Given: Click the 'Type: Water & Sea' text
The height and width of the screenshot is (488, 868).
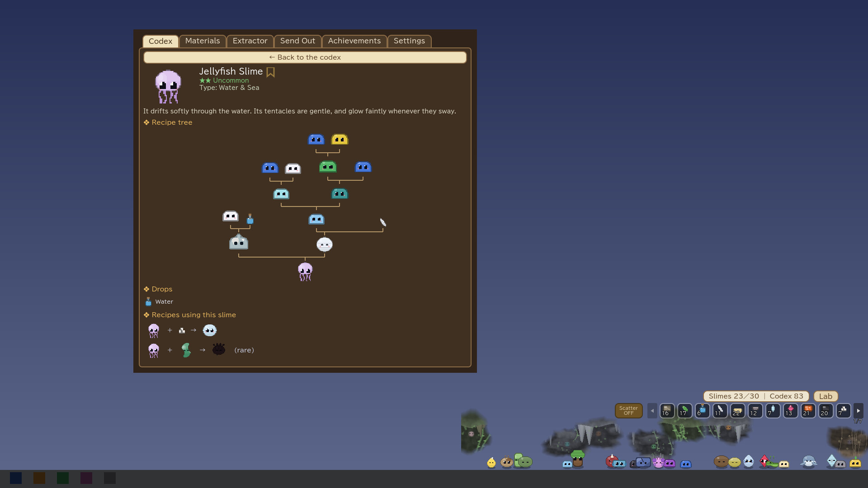Looking at the screenshot, I should (229, 88).
